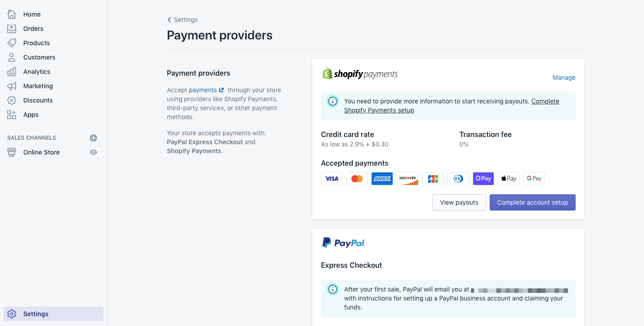
Task: Click the Apps grid icon
Action: point(12,115)
